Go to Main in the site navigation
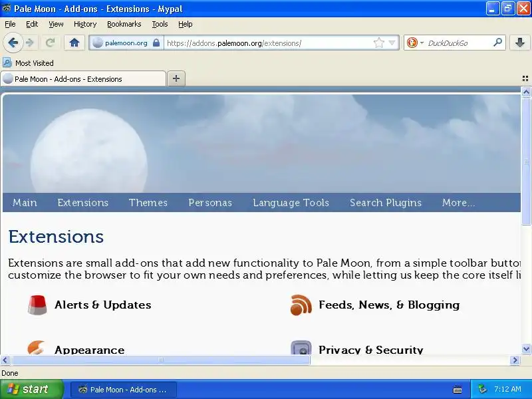Viewport: 532px width, 399px height. coord(25,203)
